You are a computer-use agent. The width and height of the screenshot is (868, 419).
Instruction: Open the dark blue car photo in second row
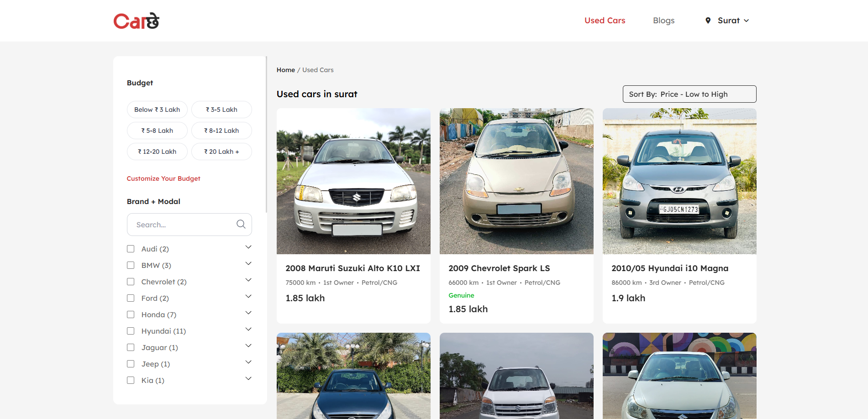[353, 376]
